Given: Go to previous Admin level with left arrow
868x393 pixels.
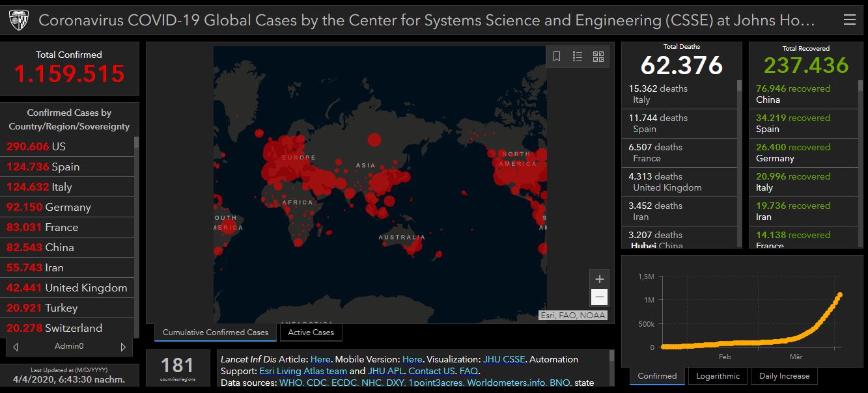Looking at the screenshot, I should 16,347.
